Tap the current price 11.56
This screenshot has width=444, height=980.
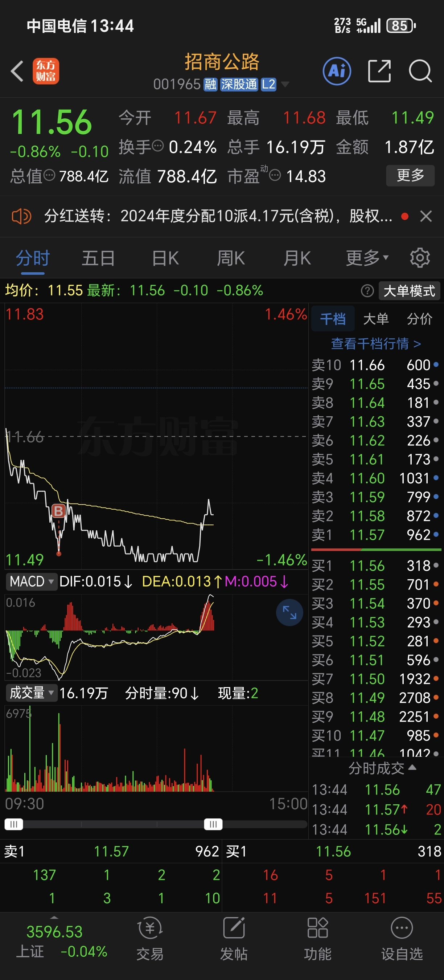(x=52, y=122)
